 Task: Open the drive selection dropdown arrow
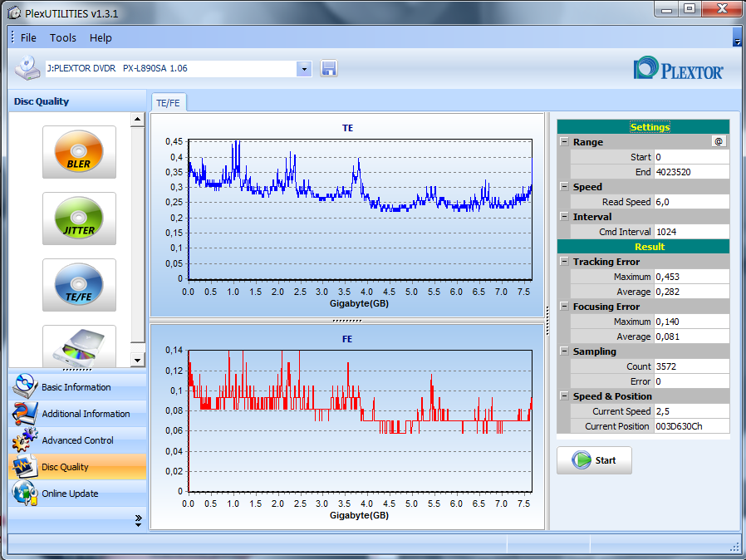click(x=304, y=69)
